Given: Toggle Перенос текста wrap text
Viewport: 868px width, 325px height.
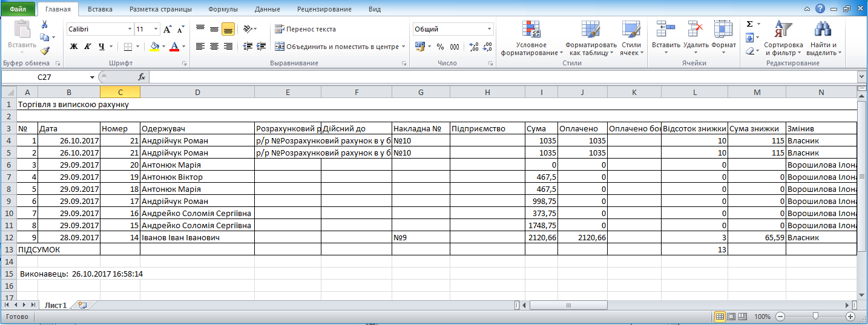Looking at the screenshot, I should pos(305,29).
